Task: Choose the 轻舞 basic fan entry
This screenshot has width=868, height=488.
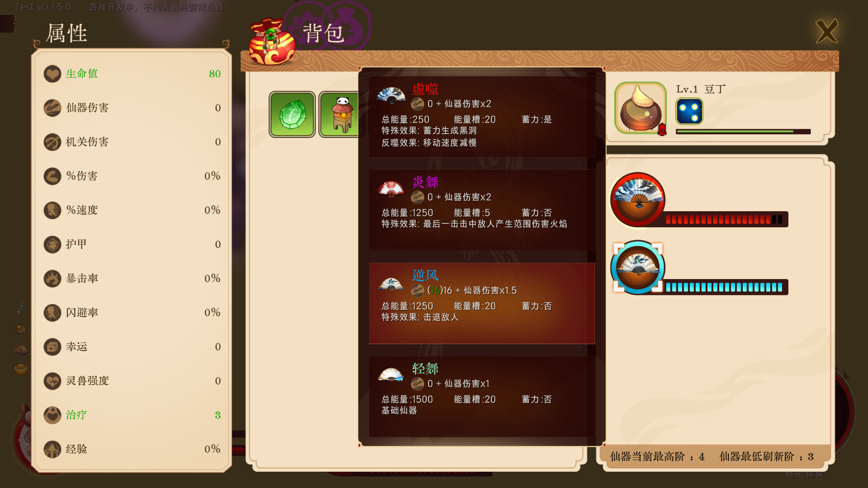Action: coord(482,397)
